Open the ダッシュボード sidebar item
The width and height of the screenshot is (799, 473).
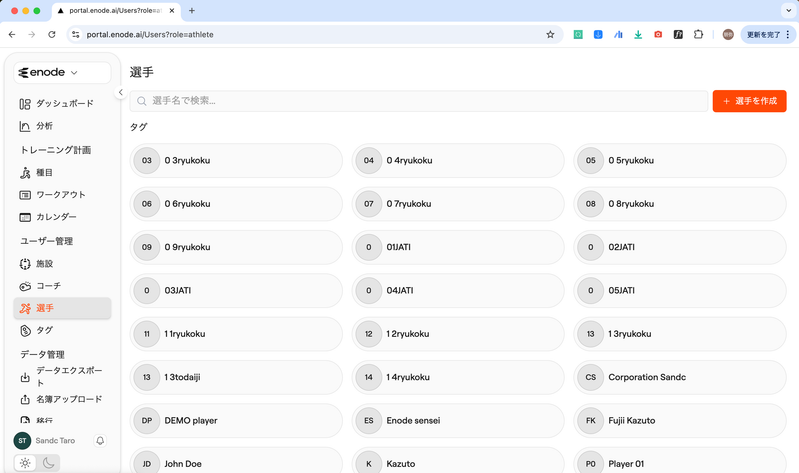click(x=62, y=104)
